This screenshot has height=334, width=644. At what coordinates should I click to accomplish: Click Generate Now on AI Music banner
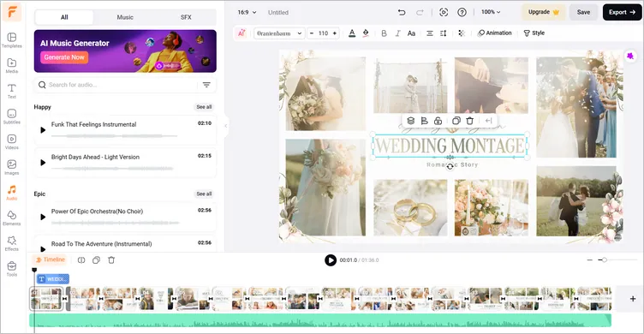pos(64,57)
